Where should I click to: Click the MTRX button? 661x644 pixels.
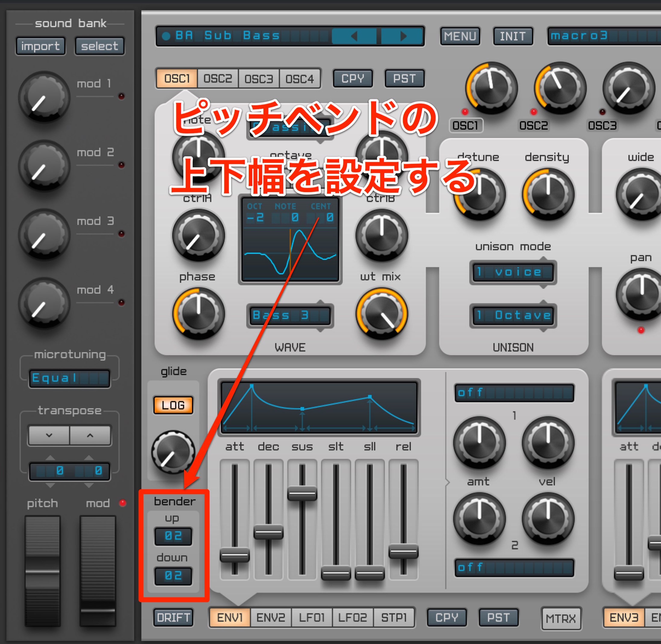(561, 619)
